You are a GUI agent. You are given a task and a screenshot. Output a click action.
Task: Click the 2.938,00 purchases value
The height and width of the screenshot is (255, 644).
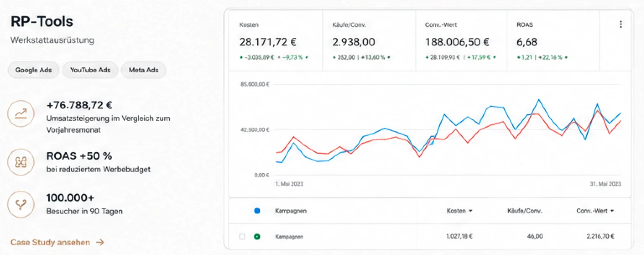tap(354, 42)
